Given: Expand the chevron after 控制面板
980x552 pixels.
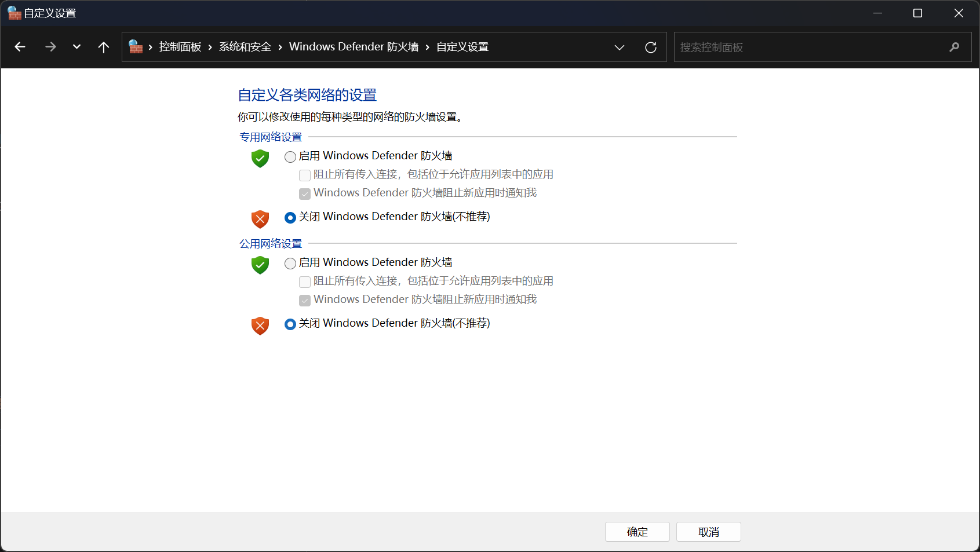Looking at the screenshot, I should [x=210, y=47].
